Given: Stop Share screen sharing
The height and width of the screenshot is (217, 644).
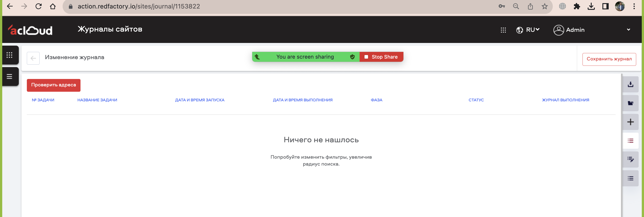Looking at the screenshot, I should tap(381, 57).
